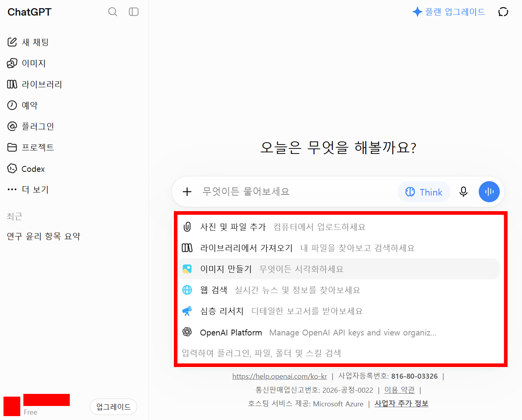Screen dimensions: 522x420
Task: Click description text 컴퓨터에서 업로드하세요
Action: click(x=320, y=227)
